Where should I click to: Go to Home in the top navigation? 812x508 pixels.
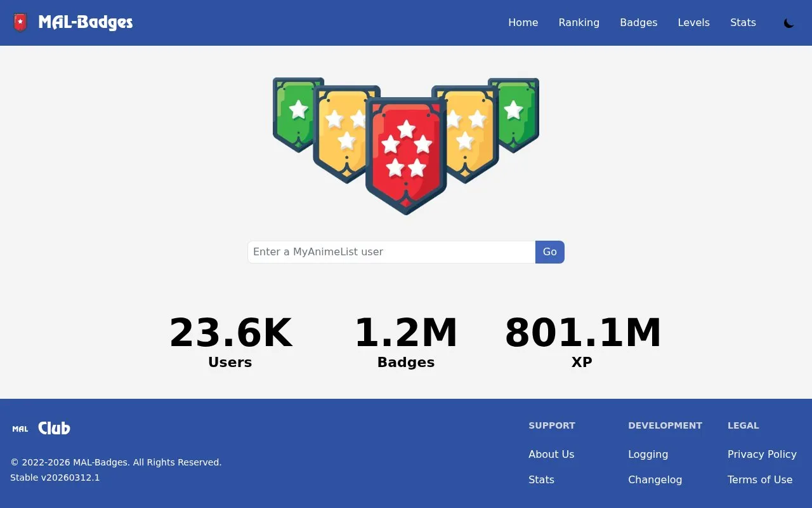coord(523,23)
